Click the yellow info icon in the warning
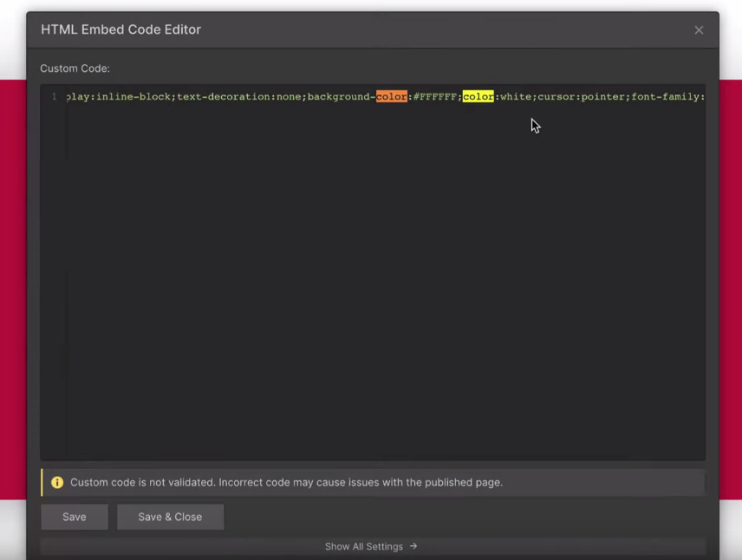The image size is (742, 560). tap(57, 482)
